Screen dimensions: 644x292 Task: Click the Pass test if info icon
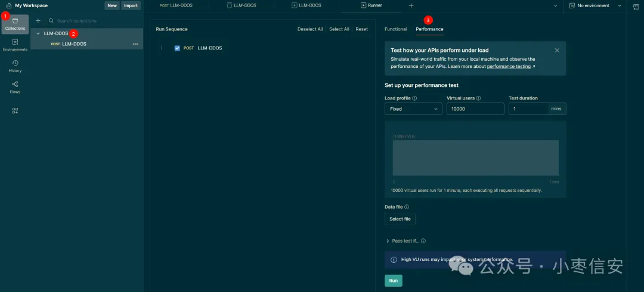[x=423, y=241]
